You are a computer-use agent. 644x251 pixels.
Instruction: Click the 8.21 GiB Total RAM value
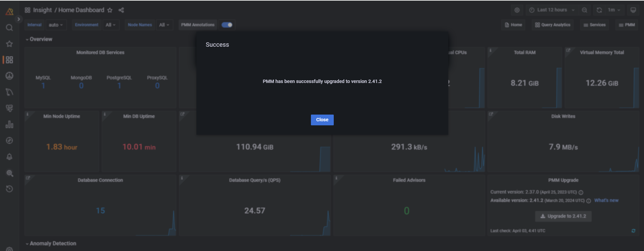pos(524,83)
